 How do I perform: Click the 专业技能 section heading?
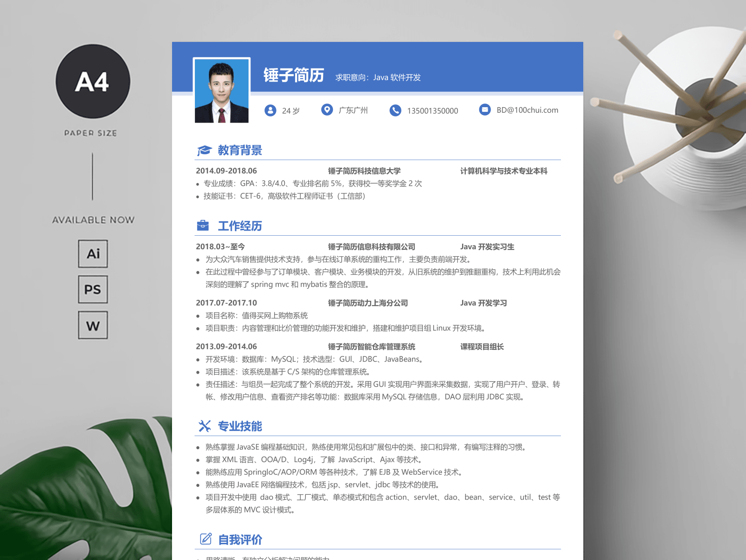[240, 426]
